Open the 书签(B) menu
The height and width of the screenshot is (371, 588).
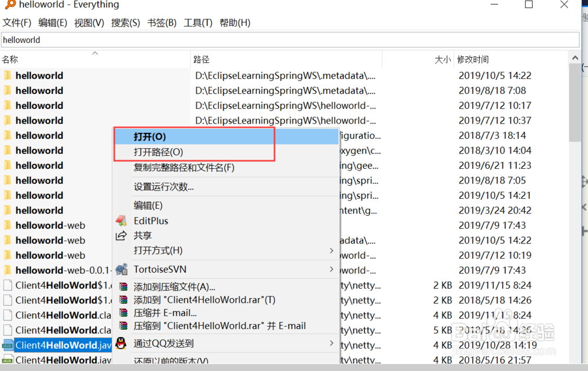point(162,23)
